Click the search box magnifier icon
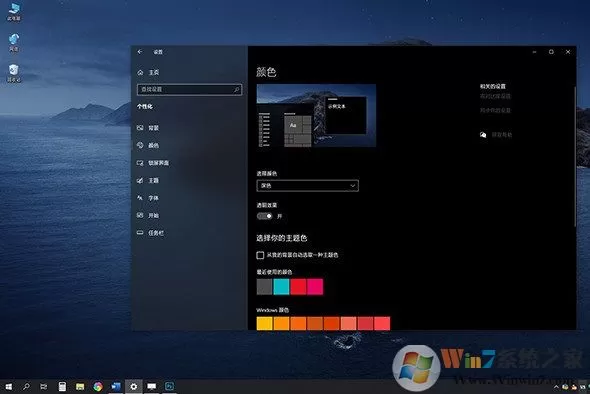 point(236,90)
